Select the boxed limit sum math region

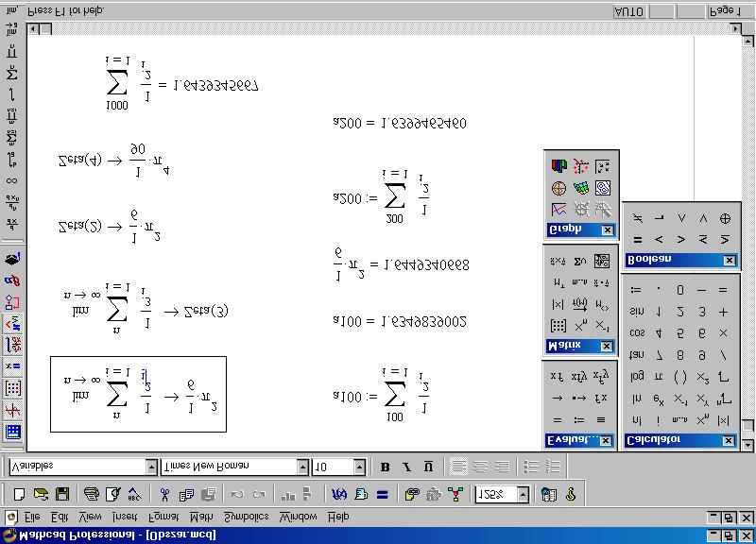pyautogui.click(x=138, y=394)
